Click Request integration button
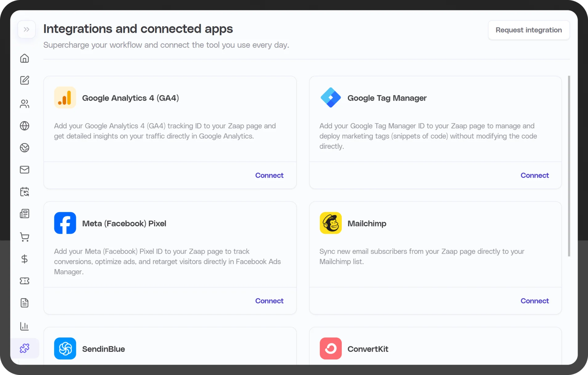 [x=529, y=30]
